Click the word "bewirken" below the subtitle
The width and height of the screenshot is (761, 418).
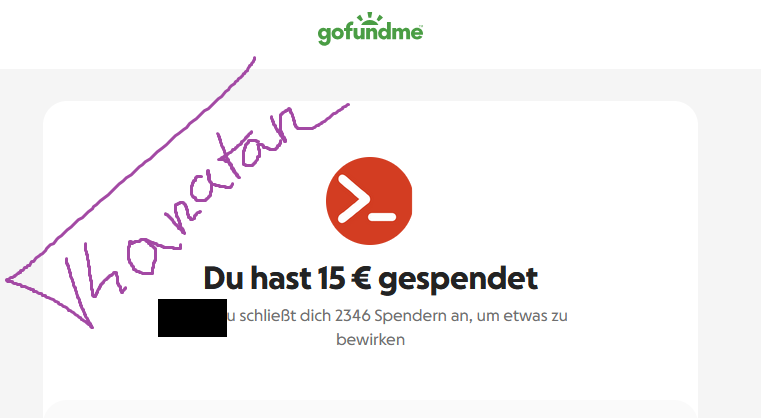click(x=370, y=339)
